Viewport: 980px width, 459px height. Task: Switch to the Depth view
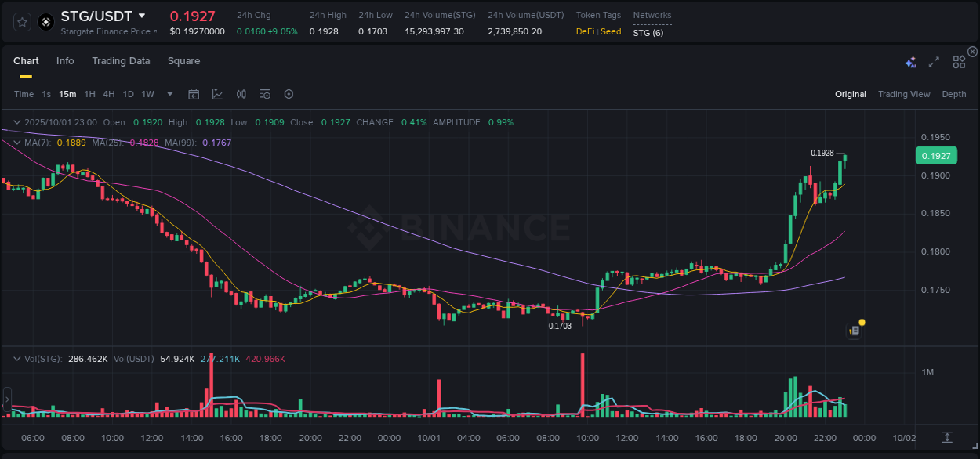pyautogui.click(x=954, y=94)
